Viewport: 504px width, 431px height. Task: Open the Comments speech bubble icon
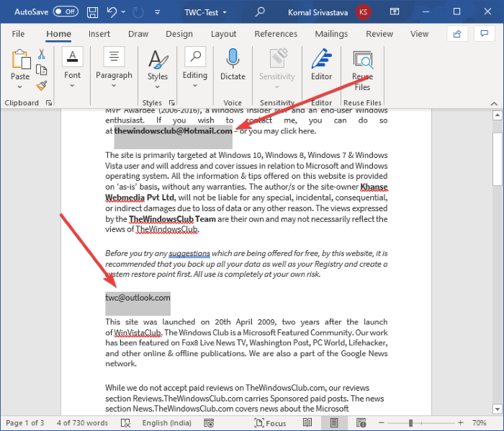pyautogui.click(x=484, y=33)
